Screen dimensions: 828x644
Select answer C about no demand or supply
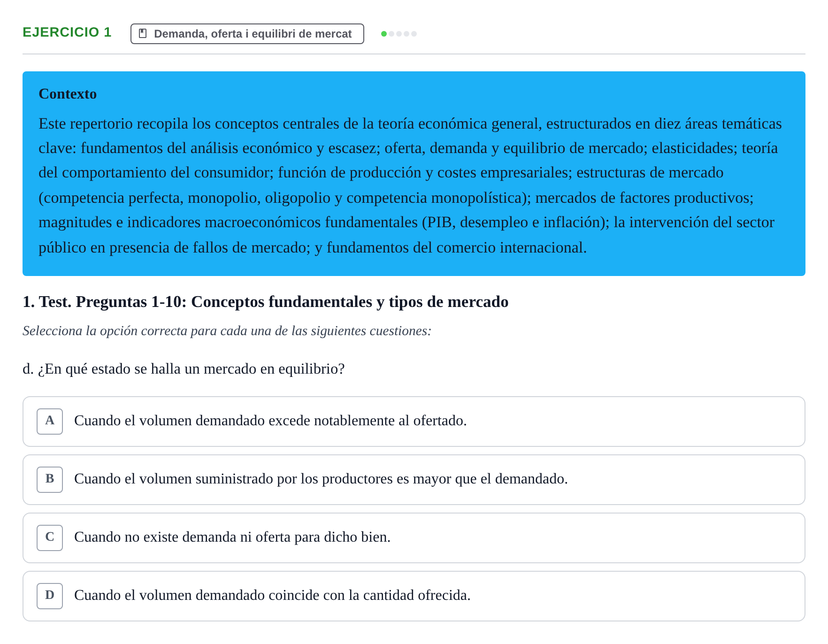pos(414,538)
